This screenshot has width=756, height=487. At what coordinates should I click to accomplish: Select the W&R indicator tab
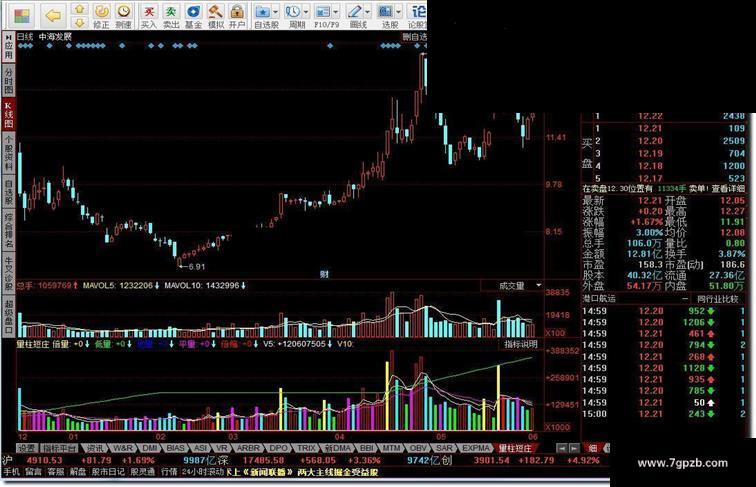[123, 448]
